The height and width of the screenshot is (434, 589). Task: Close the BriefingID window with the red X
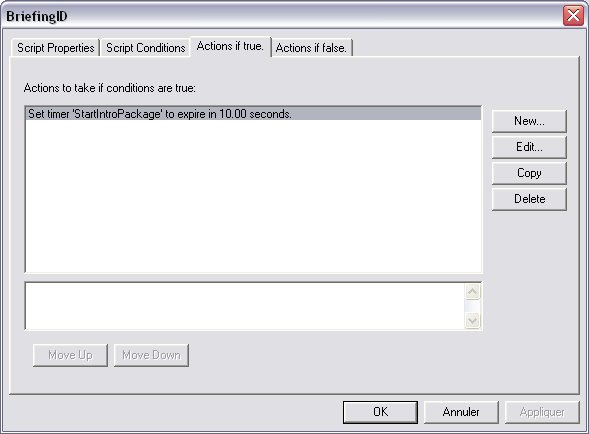(x=573, y=16)
